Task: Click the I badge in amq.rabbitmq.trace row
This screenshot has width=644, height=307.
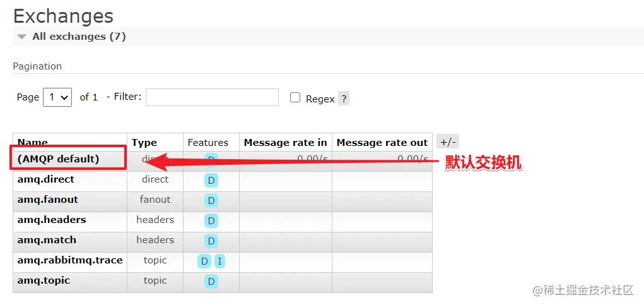Action: click(220, 262)
